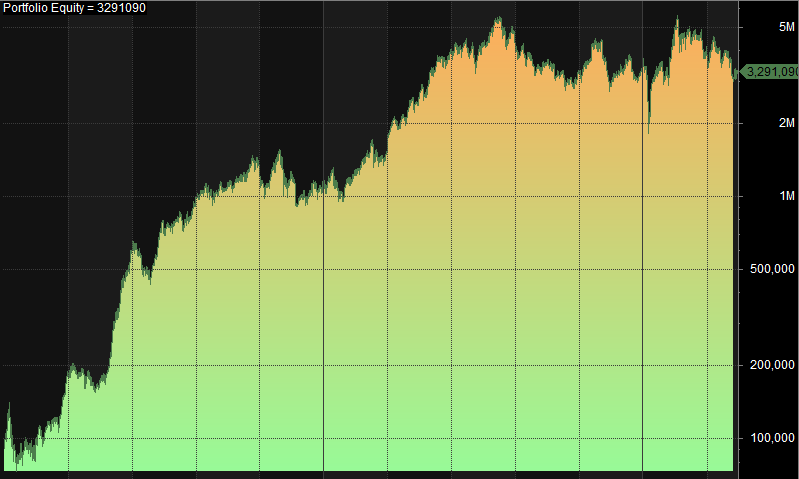Click the equity curve's lowest point at far left
Screen dimensions: 799x479
tap(17, 468)
